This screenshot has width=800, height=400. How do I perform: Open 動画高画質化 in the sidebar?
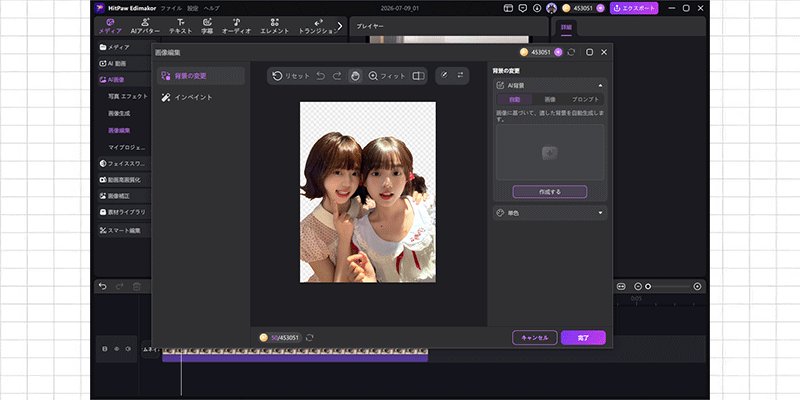[x=124, y=180]
